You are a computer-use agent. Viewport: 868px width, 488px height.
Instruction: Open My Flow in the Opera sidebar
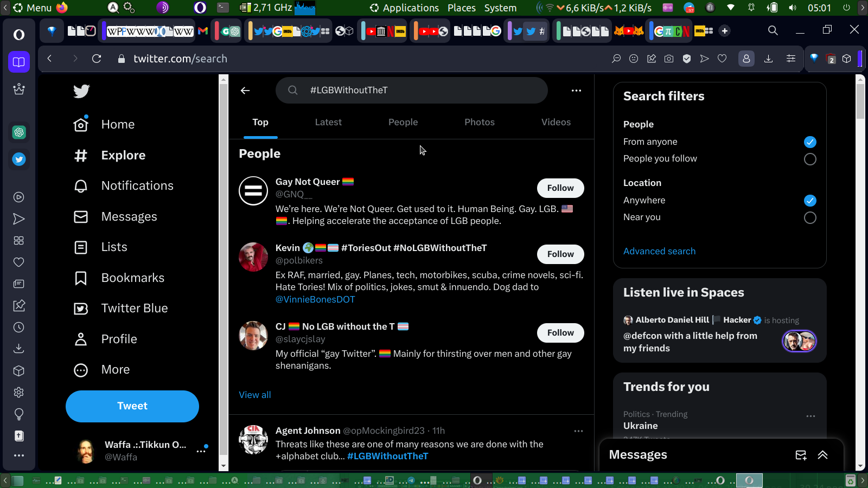pyautogui.click(x=19, y=219)
